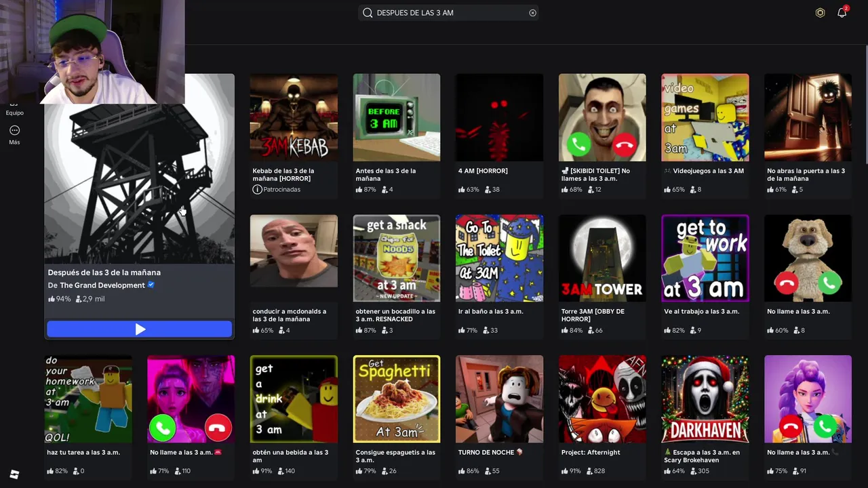Open the Get Spaghetti At 3am thumbnail
Image resolution: width=868 pixels, height=488 pixels.
tap(397, 399)
